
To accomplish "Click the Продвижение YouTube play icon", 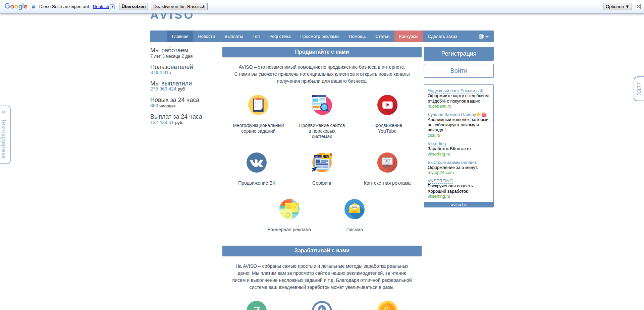I will click(387, 105).
